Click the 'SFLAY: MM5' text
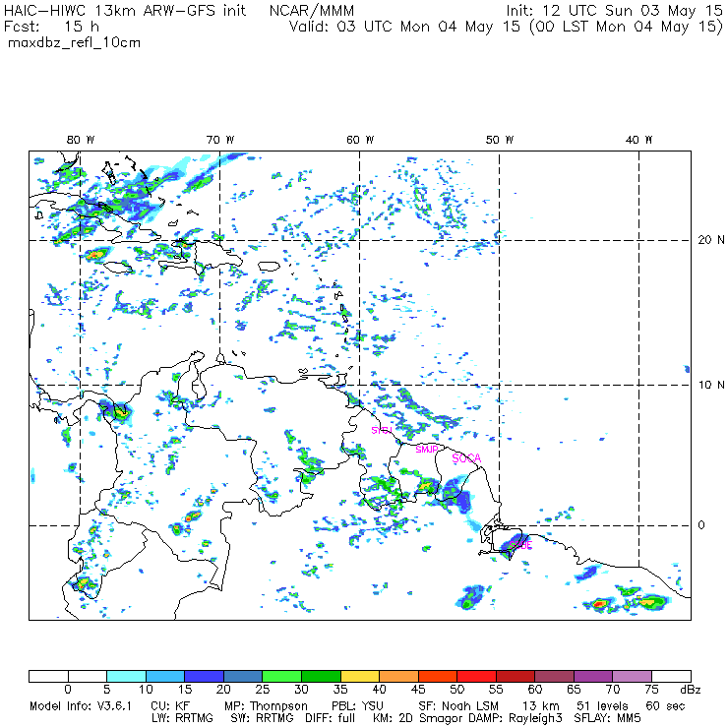The height and width of the screenshot is (728, 728). click(607, 718)
